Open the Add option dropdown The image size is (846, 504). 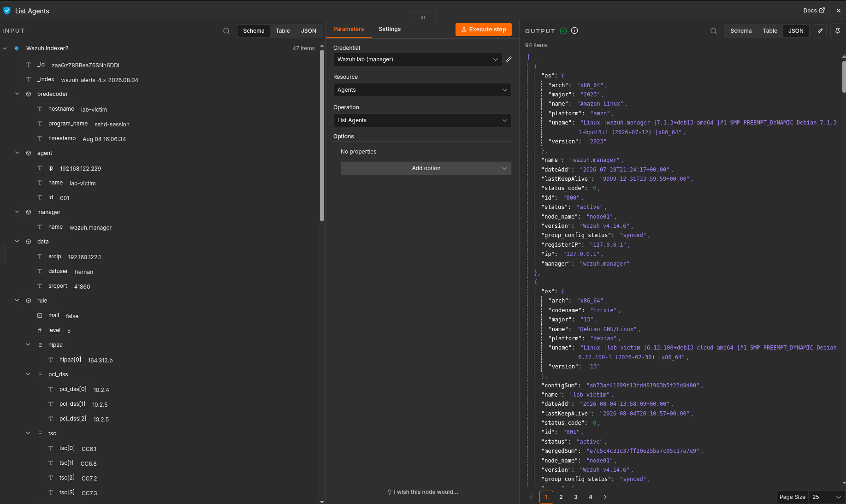coord(426,168)
